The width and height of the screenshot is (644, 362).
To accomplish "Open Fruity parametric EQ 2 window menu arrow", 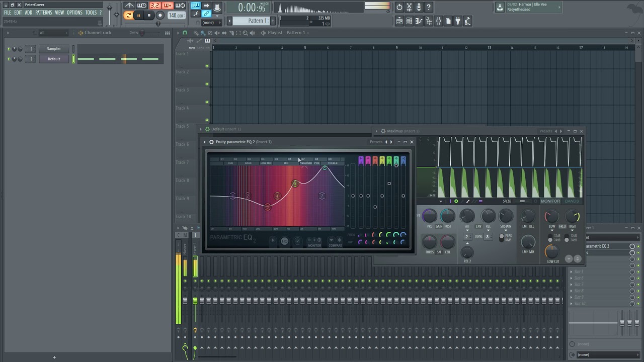I will pos(205,142).
